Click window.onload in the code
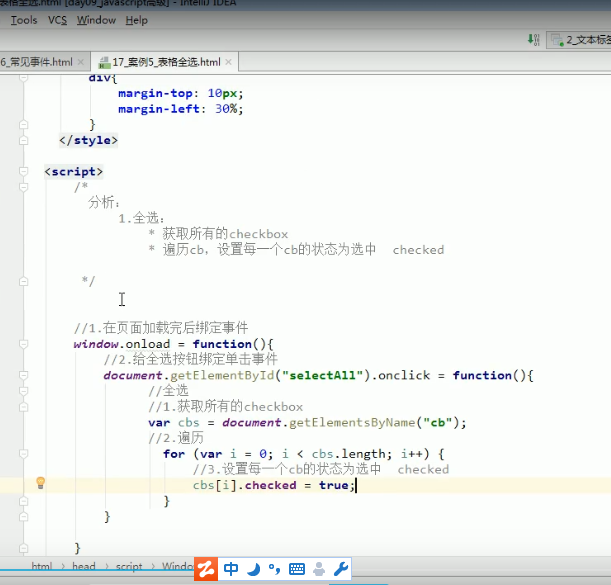Screen dimensions: 611x585 122,344
